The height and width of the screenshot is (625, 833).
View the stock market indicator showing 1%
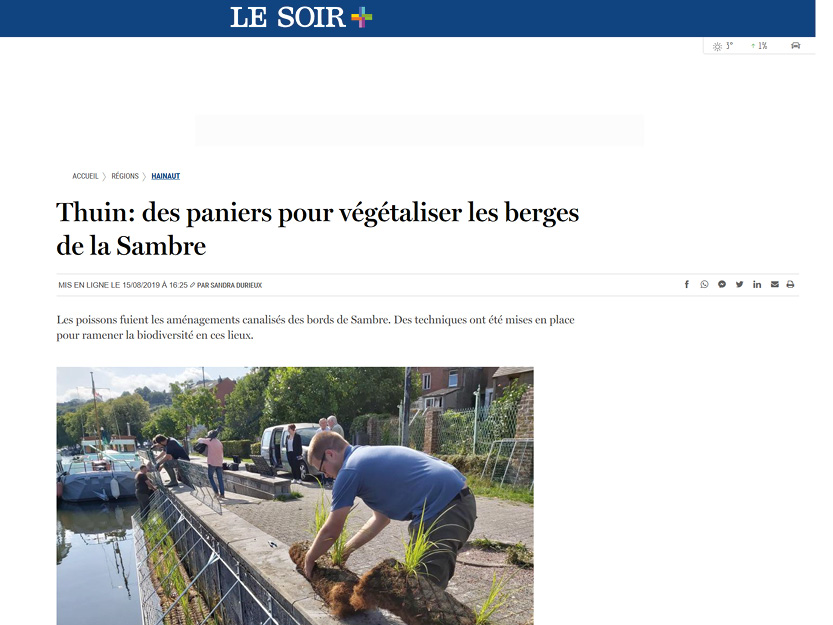[759, 46]
